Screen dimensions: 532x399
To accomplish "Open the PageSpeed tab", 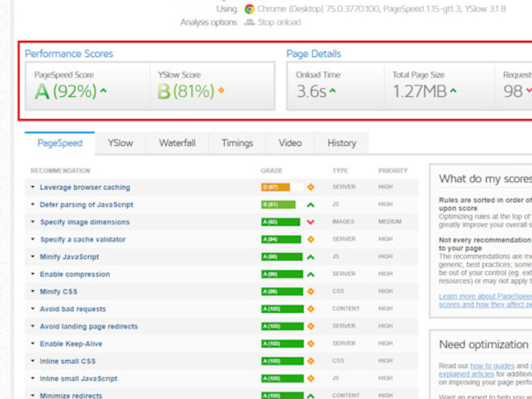I will 60,143.
